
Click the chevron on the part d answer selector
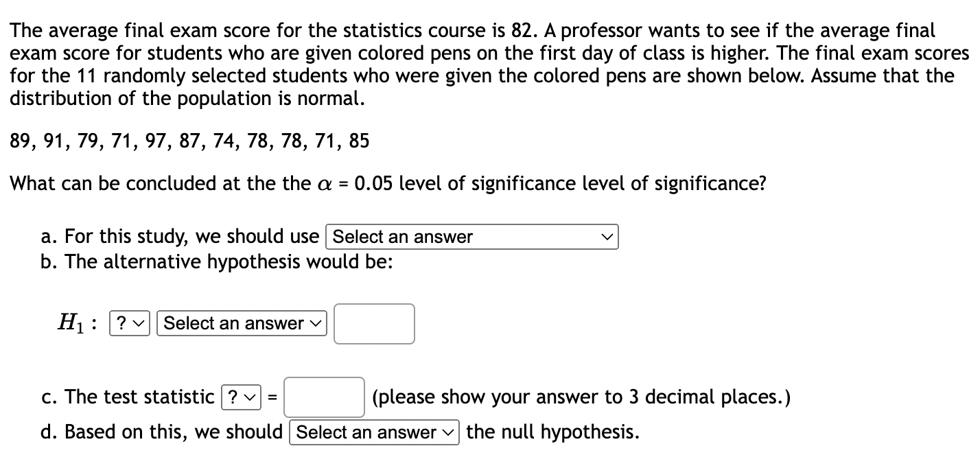[447, 432]
